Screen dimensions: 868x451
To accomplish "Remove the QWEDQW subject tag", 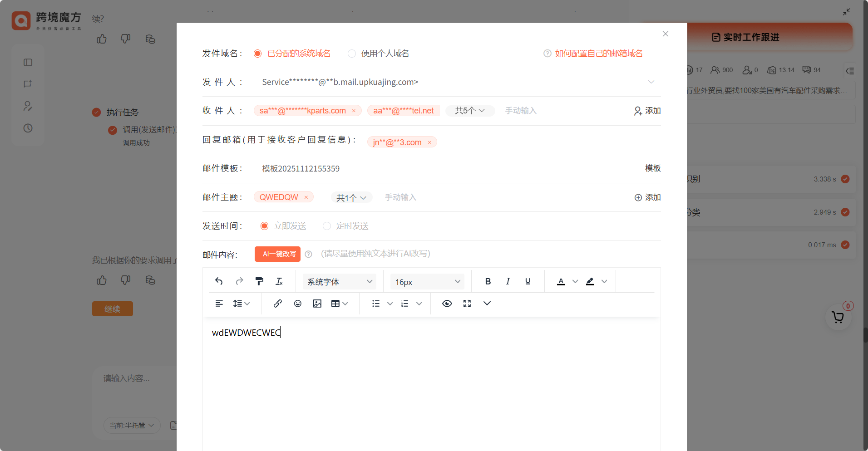I will pos(306,197).
